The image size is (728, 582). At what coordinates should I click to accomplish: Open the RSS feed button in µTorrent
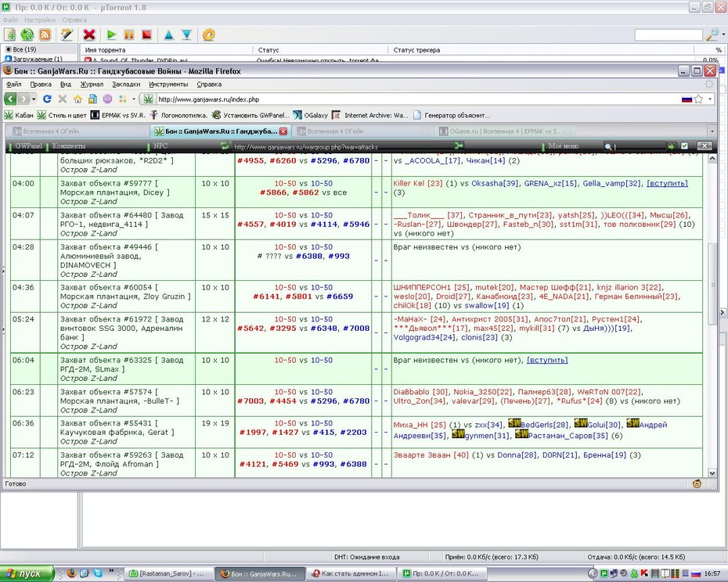coord(45,34)
